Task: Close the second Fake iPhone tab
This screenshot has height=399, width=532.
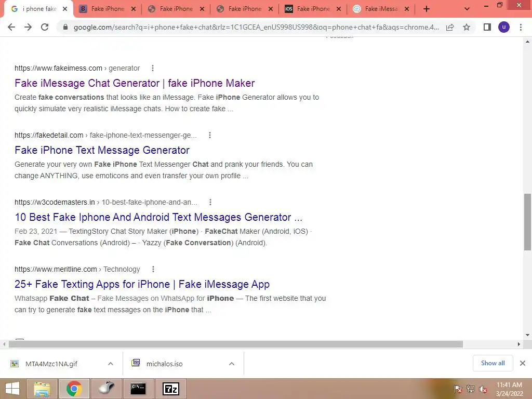Action: click(202, 9)
